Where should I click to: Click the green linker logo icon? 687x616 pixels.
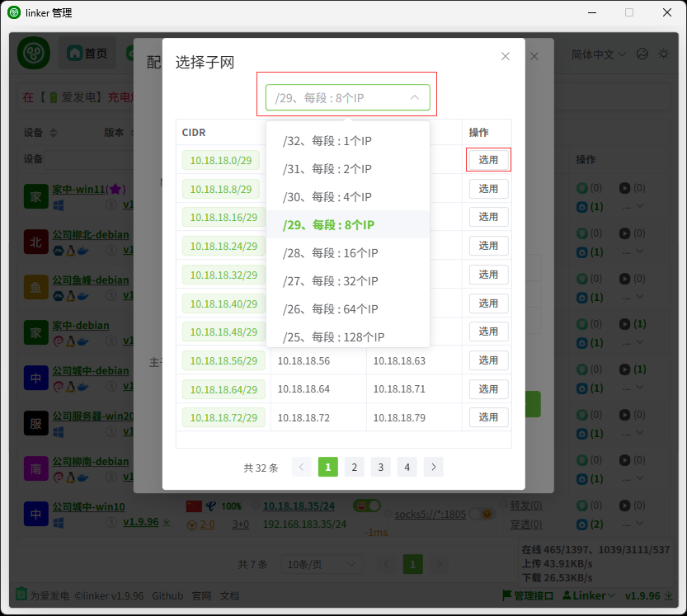[x=35, y=54]
